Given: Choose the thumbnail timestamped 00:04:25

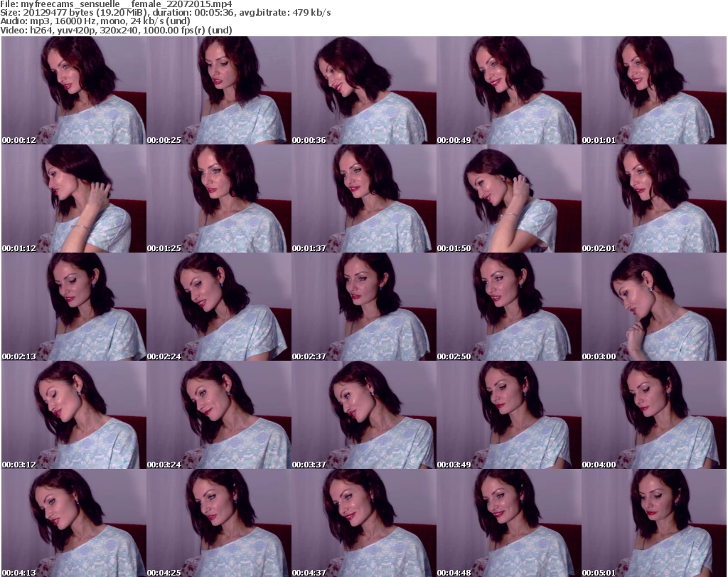Looking at the screenshot, I should click(219, 523).
